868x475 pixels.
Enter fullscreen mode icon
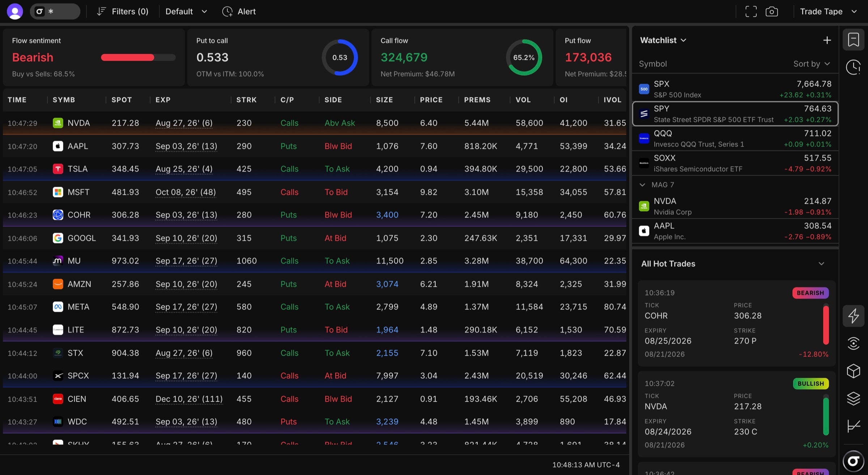751,12
